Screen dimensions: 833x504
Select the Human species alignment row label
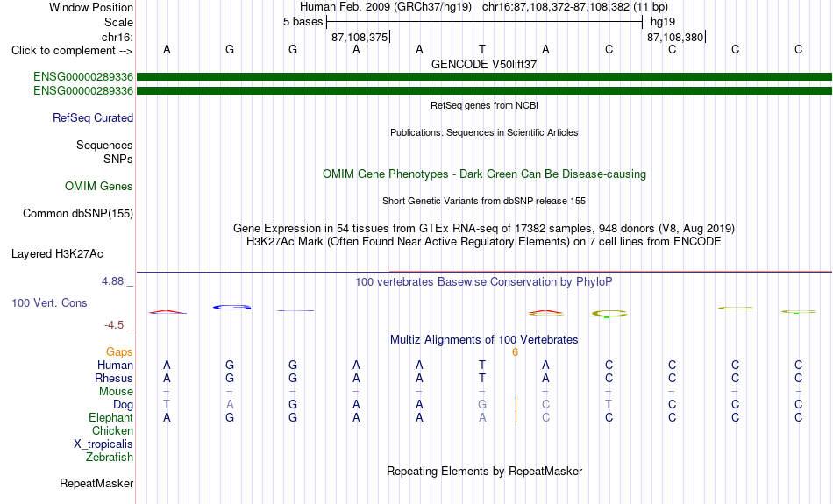click(x=115, y=365)
